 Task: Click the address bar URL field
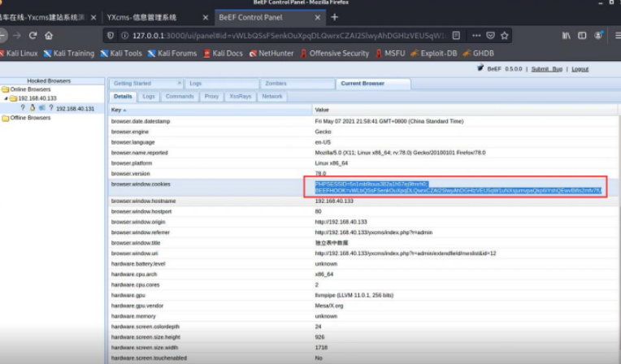pyautogui.click(x=289, y=36)
